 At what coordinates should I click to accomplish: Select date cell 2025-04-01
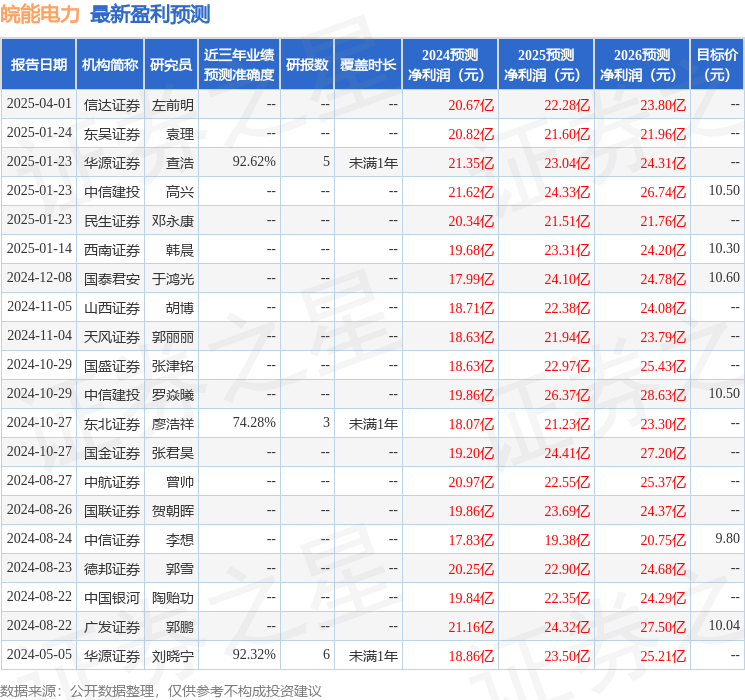pos(39,104)
